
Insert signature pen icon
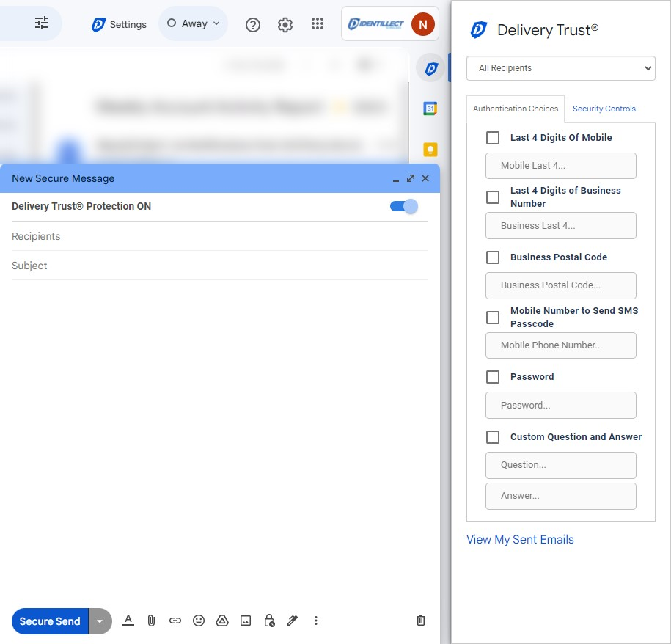293,621
